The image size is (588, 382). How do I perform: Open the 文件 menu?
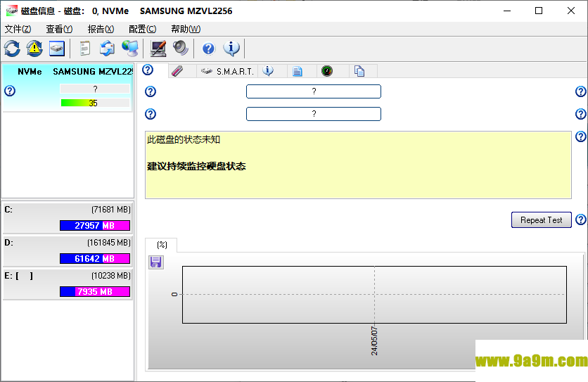(18, 30)
